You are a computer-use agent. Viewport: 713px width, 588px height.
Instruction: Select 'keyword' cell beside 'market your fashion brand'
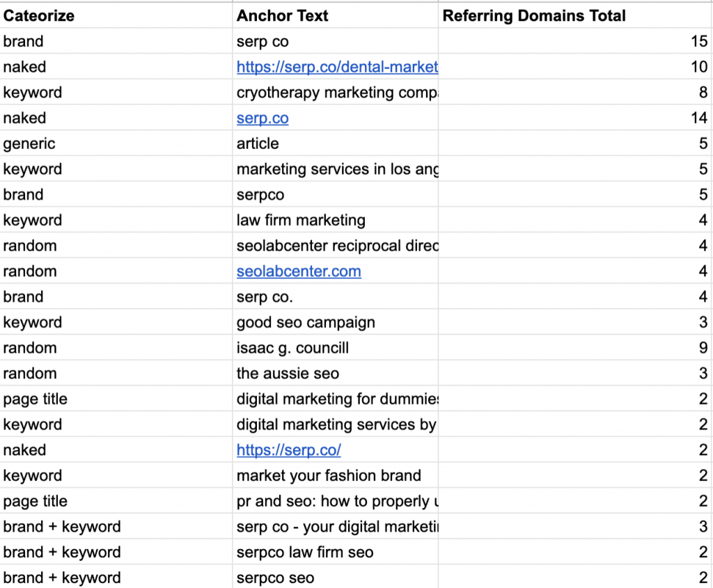(x=116, y=475)
